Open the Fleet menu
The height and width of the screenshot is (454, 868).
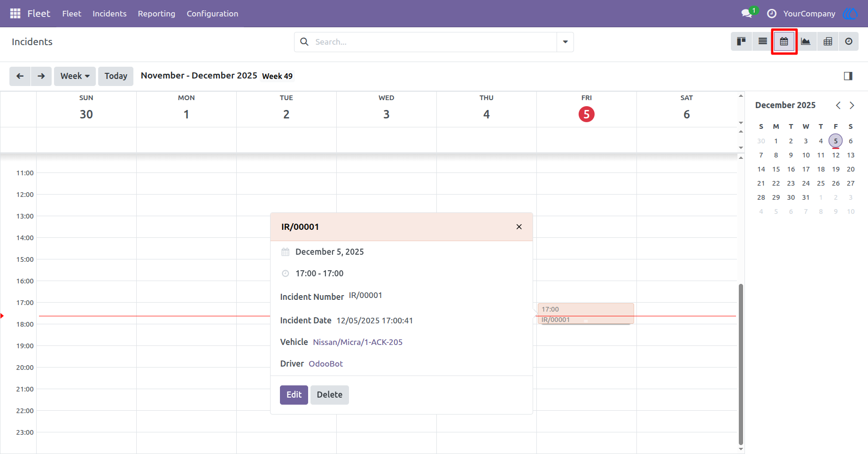[72, 14]
